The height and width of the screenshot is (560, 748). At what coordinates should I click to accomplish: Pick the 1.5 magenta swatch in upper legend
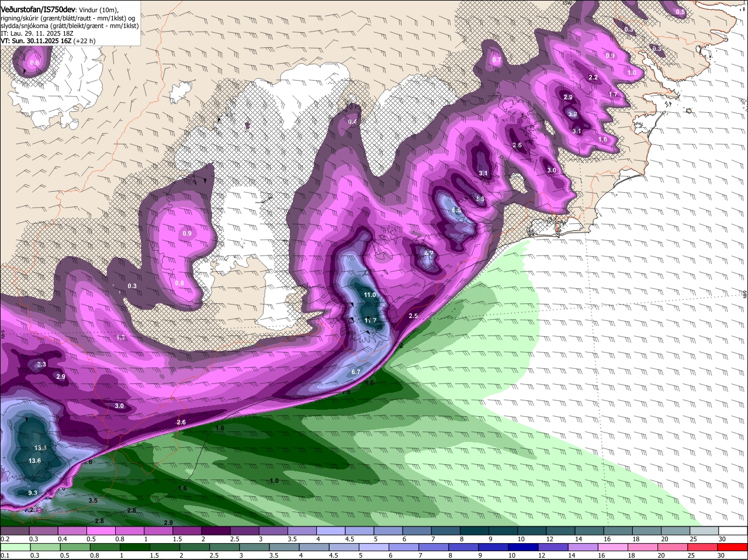tap(187, 531)
